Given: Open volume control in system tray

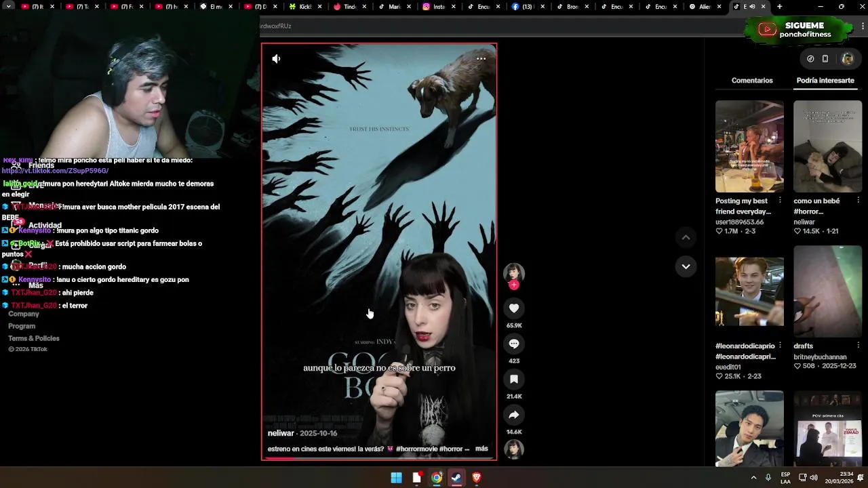Looking at the screenshot, I should pos(814,478).
